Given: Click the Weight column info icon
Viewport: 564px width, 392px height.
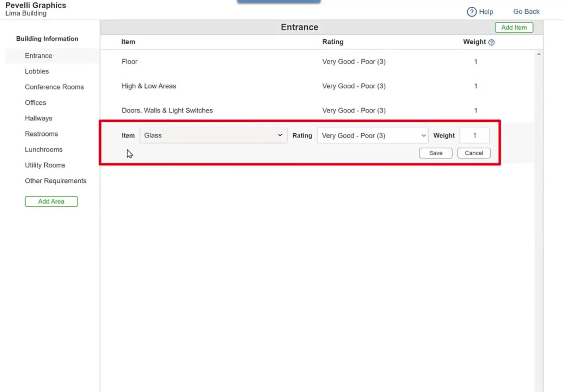Looking at the screenshot, I should pos(491,42).
